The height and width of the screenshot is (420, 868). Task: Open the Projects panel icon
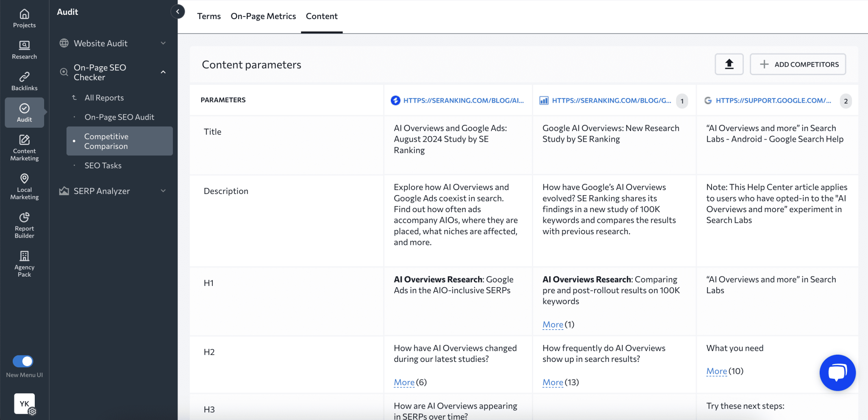(24, 17)
